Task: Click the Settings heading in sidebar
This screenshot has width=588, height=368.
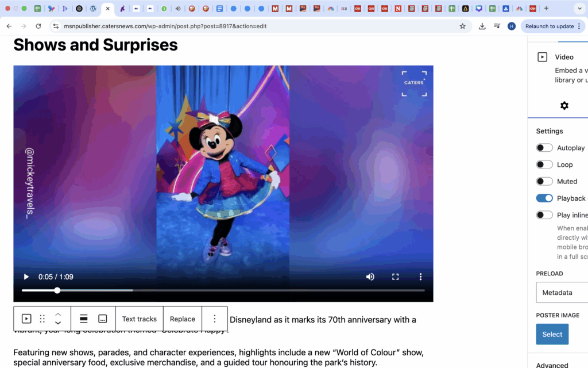Action: tap(550, 131)
